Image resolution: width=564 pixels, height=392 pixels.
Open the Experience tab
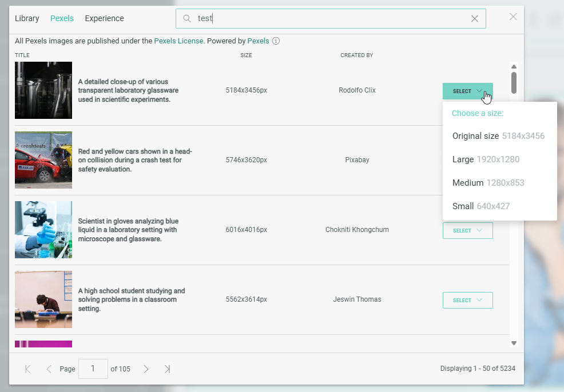point(104,18)
